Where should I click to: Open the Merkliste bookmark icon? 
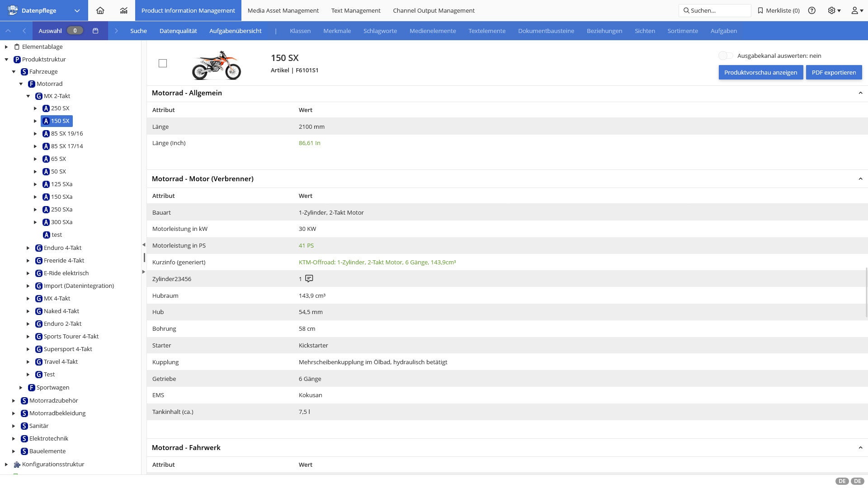760,10
